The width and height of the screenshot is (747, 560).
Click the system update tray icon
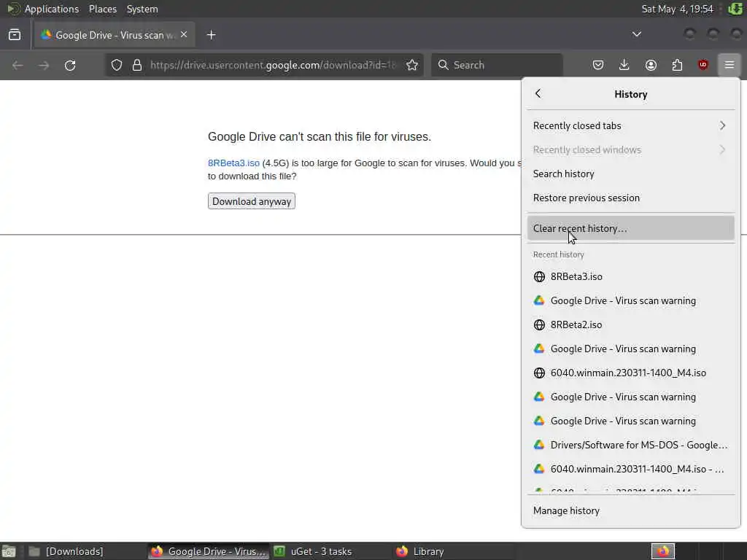[735, 9]
